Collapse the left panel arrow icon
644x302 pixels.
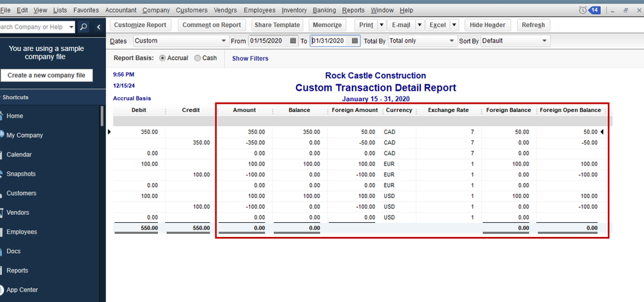(99, 27)
